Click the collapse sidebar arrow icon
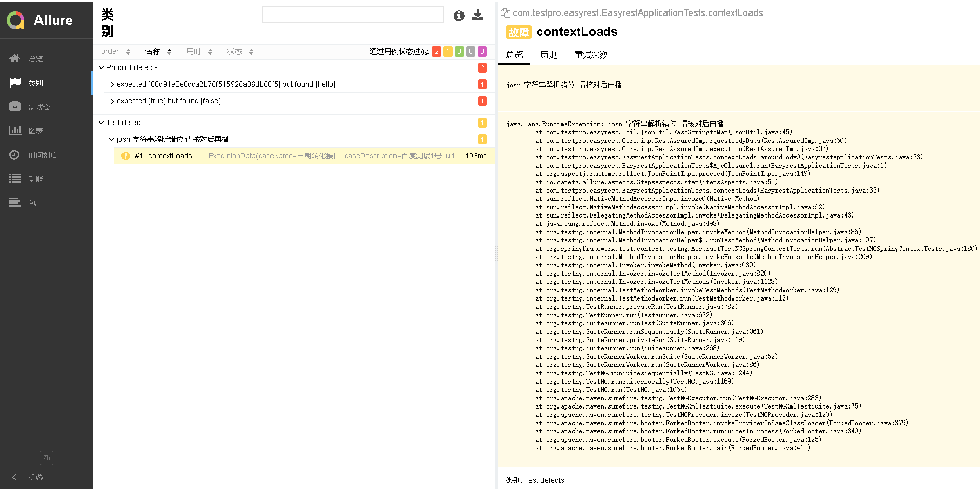The image size is (980, 489). coord(14,477)
